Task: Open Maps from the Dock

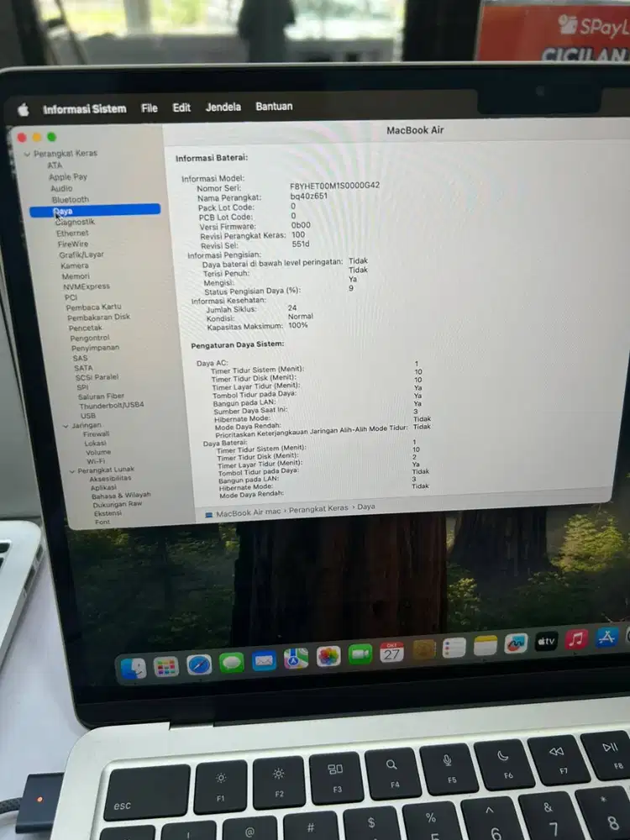Action: 296,659
